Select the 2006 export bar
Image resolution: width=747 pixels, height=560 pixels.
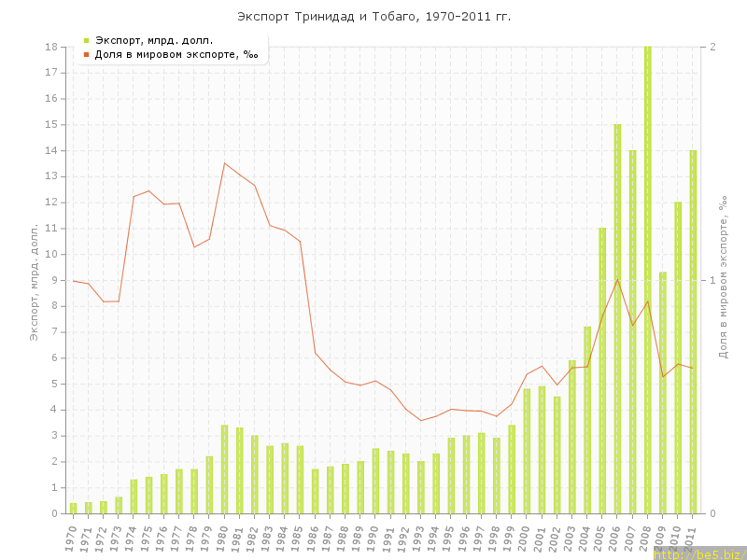coord(617,317)
